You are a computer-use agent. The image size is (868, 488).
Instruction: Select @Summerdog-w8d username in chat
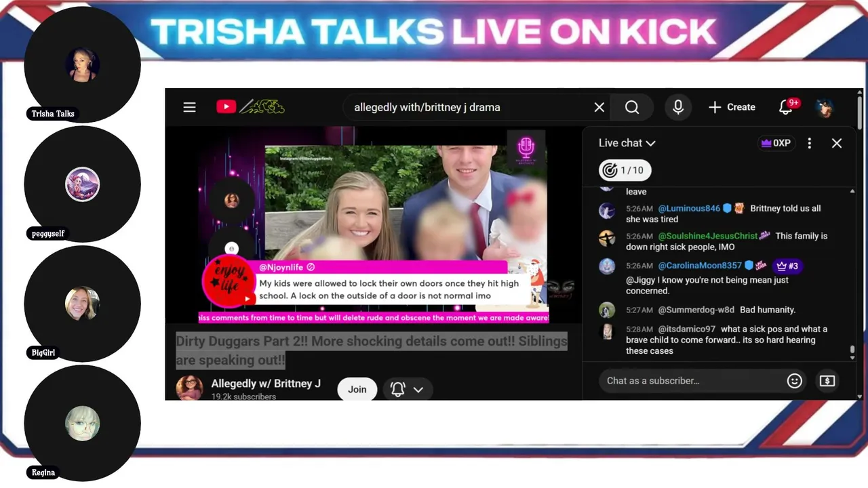click(x=696, y=310)
